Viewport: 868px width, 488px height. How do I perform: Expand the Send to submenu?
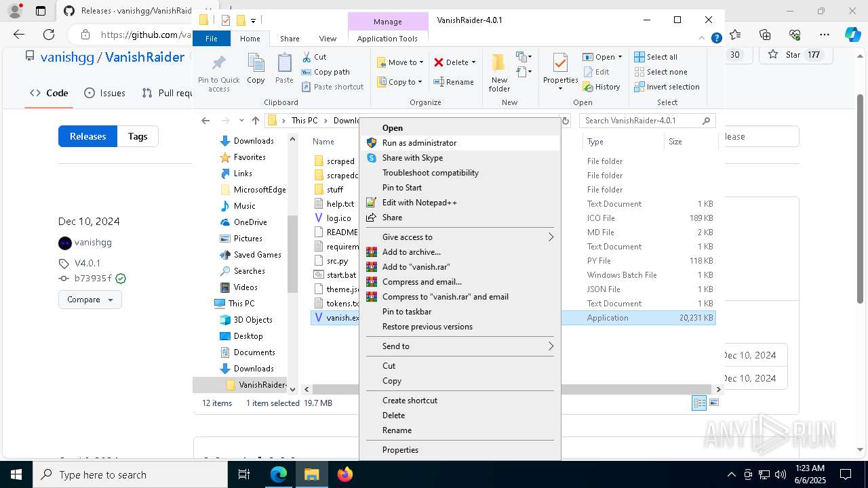(x=460, y=346)
